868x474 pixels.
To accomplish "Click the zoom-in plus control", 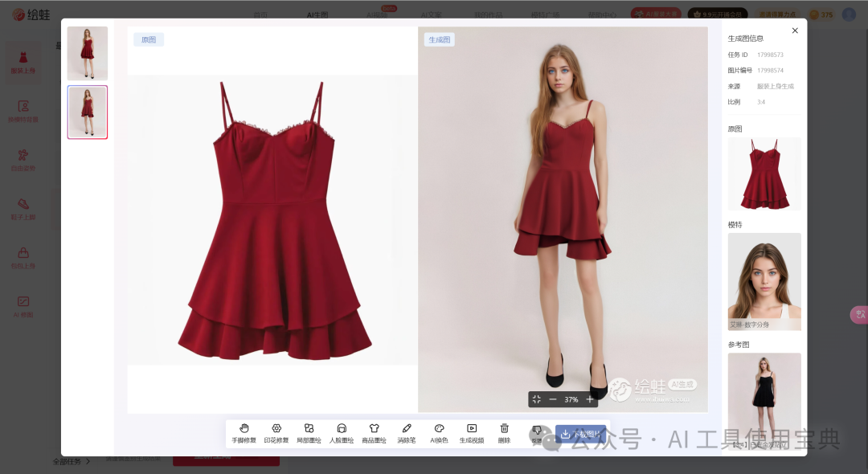I will [589, 398].
